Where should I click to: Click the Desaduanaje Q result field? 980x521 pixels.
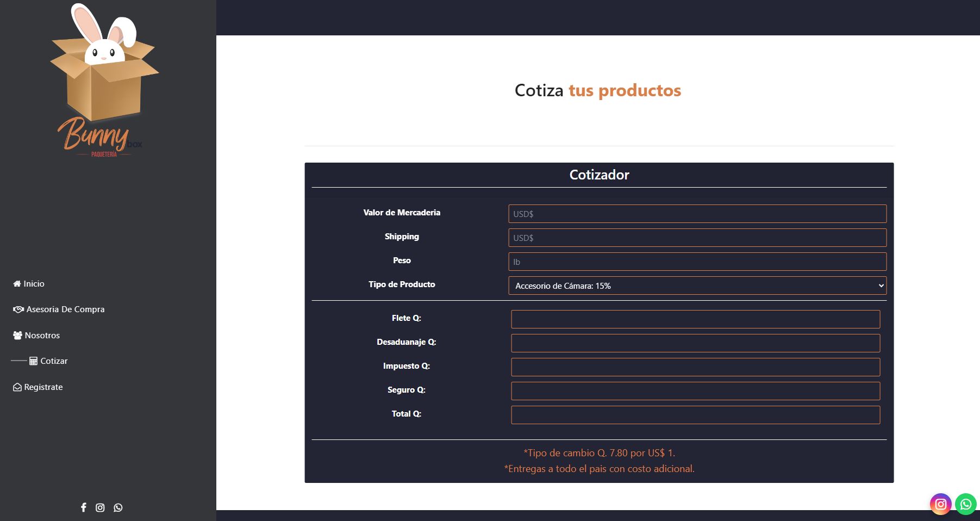(x=695, y=343)
